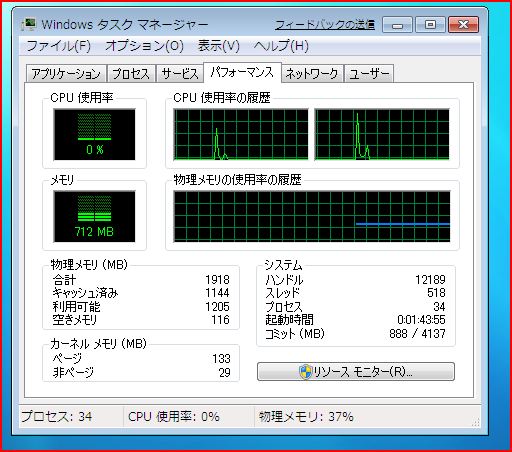Click the resize grip at window corner
This screenshot has height=452, width=512.
(x=476, y=423)
